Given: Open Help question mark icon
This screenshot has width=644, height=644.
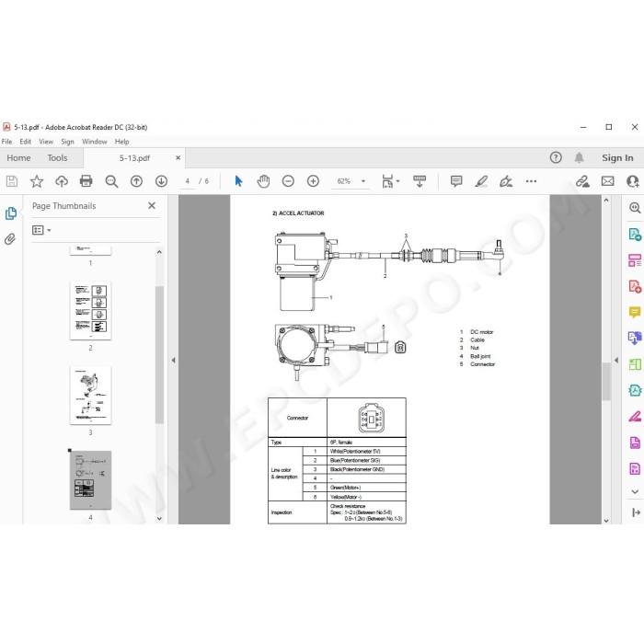Looking at the screenshot, I should (x=556, y=157).
